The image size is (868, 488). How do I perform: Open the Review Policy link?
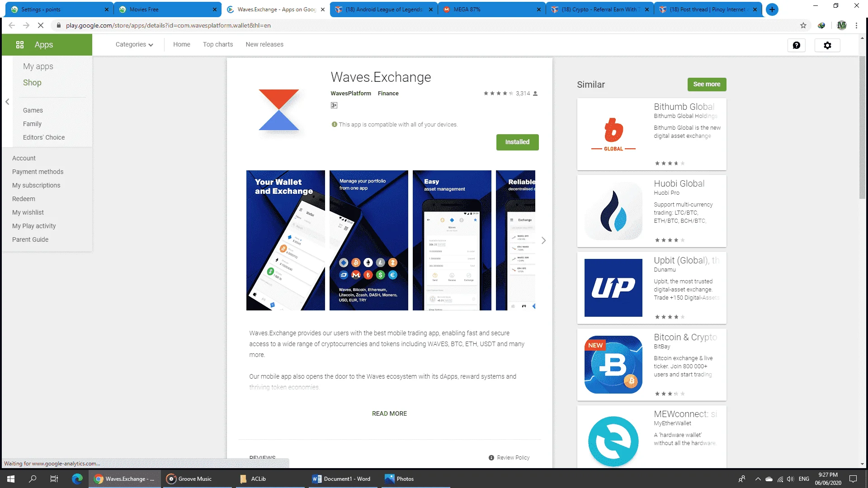click(x=509, y=458)
